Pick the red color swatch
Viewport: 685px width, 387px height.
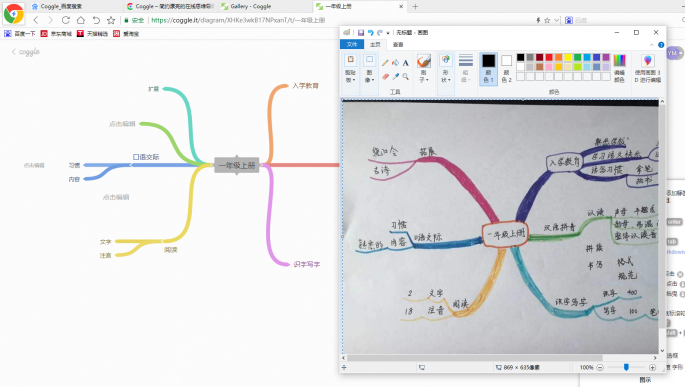coord(549,57)
